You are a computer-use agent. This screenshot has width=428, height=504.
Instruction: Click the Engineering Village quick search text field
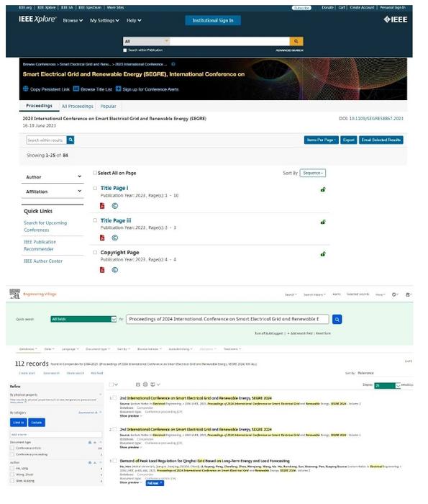click(x=227, y=319)
